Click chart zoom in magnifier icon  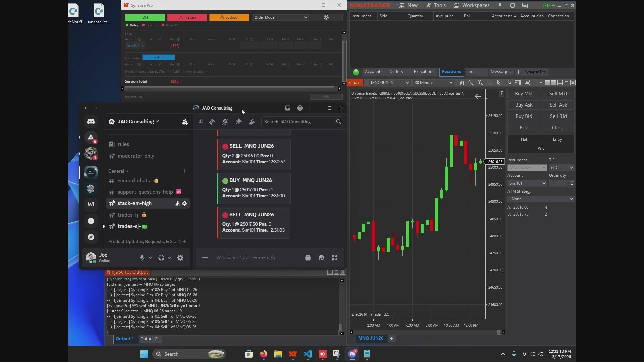[x=480, y=83]
